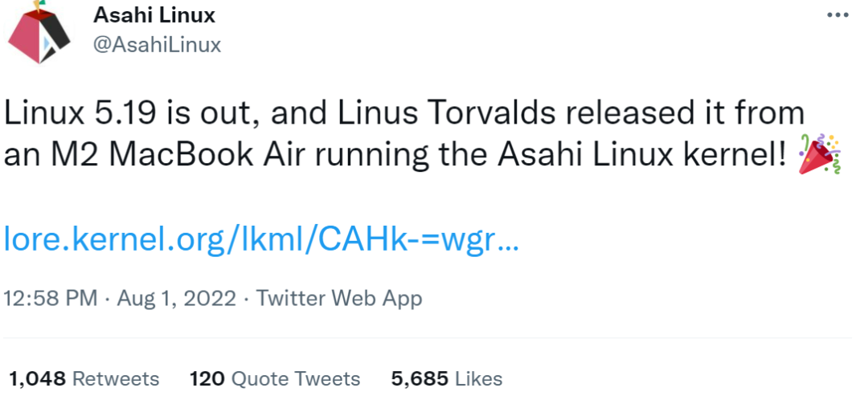Click the party popper emoji
The image size is (868, 404).
818,157
